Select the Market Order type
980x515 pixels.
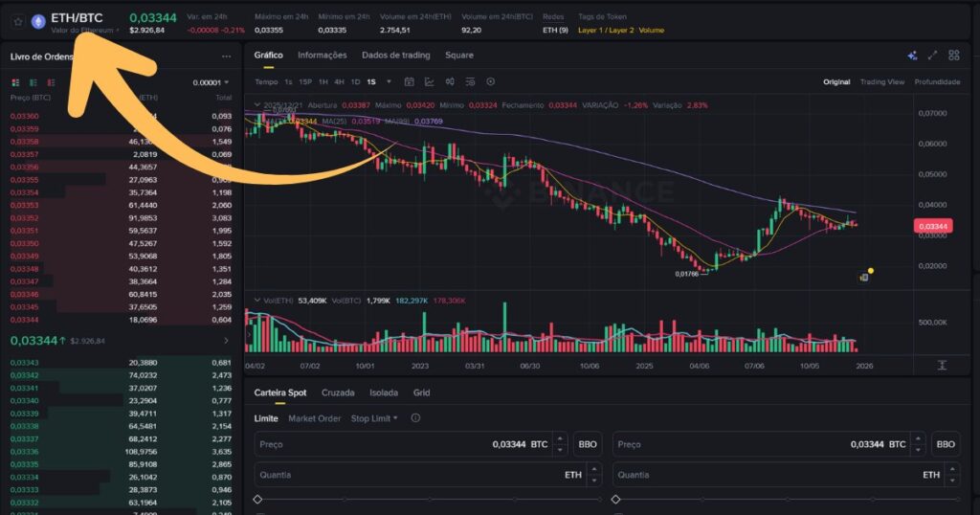click(x=314, y=418)
